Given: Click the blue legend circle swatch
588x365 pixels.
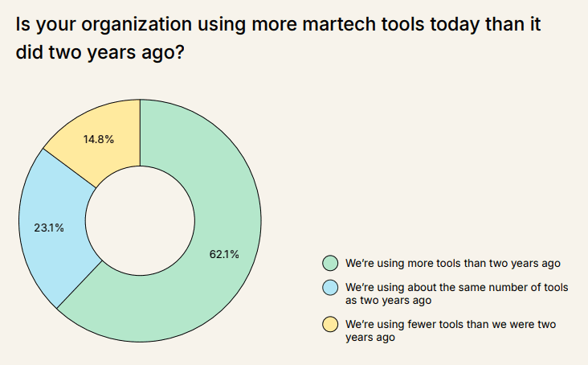Looking at the screenshot, I should tap(329, 288).
